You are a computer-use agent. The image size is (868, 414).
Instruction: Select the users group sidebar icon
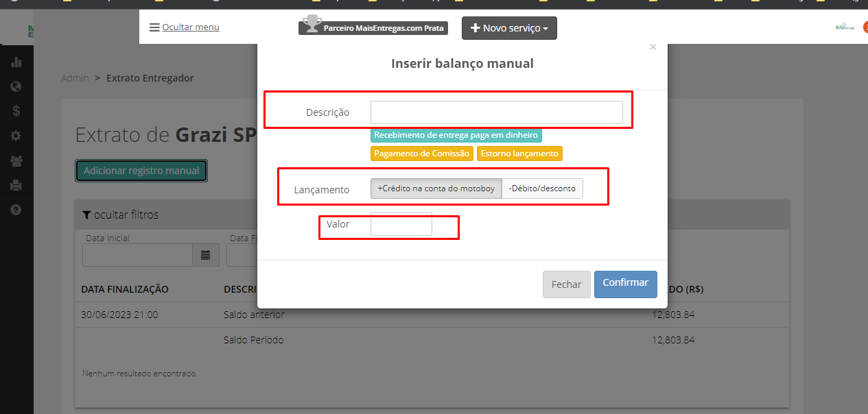[16, 160]
